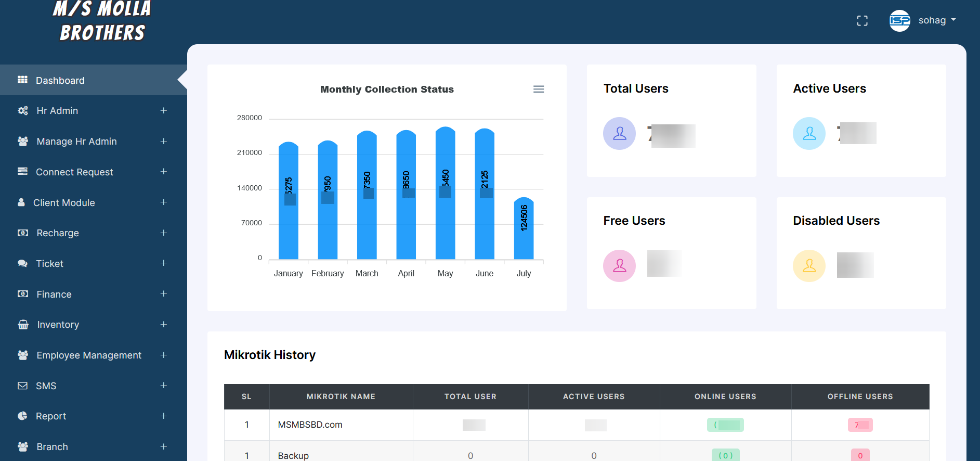980x461 pixels.
Task: Click the July bar in the chart
Action: click(x=524, y=229)
